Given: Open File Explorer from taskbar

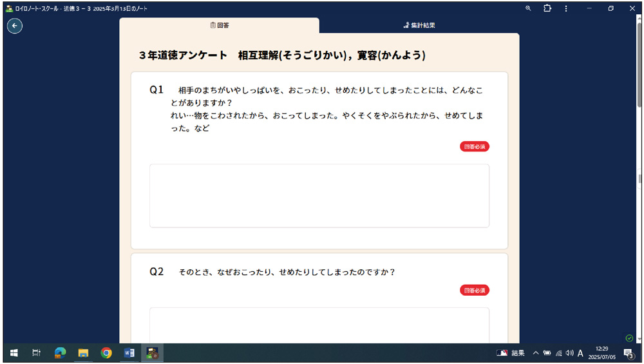Looking at the screenshot, I should click(83, 353).
